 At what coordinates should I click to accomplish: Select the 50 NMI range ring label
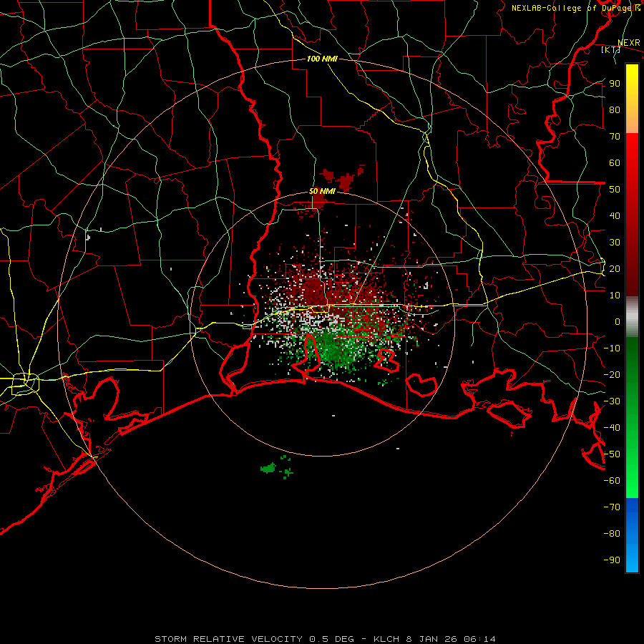322,191
